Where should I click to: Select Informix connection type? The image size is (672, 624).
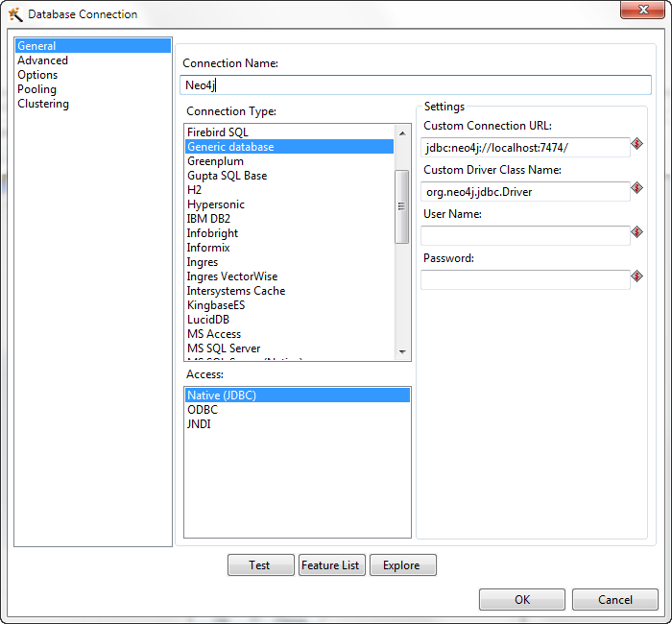(x=289, y=248)
